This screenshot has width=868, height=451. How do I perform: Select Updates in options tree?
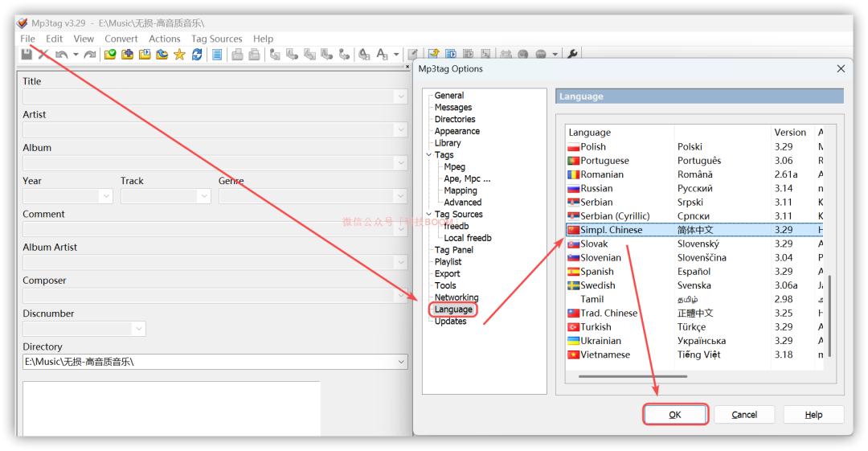[450, 322]
